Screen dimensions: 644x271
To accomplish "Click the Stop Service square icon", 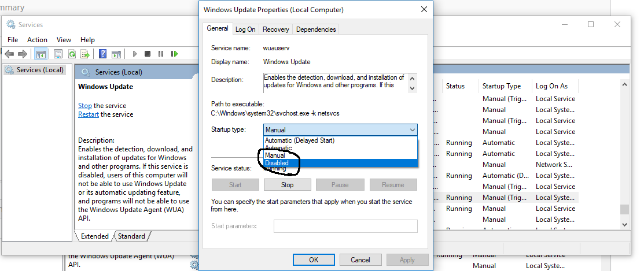I will click(148, 54).
